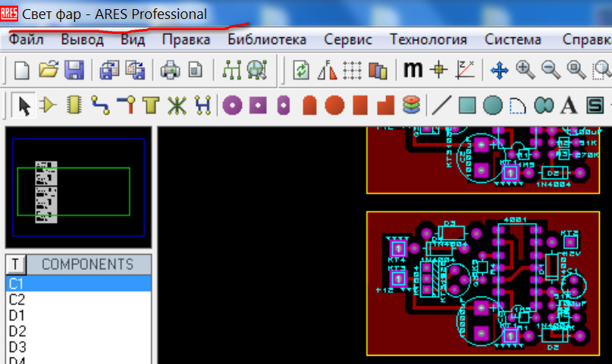Select the rectangular SMT pad tool
The image size is (612, 364).
[x=360, y=105]
